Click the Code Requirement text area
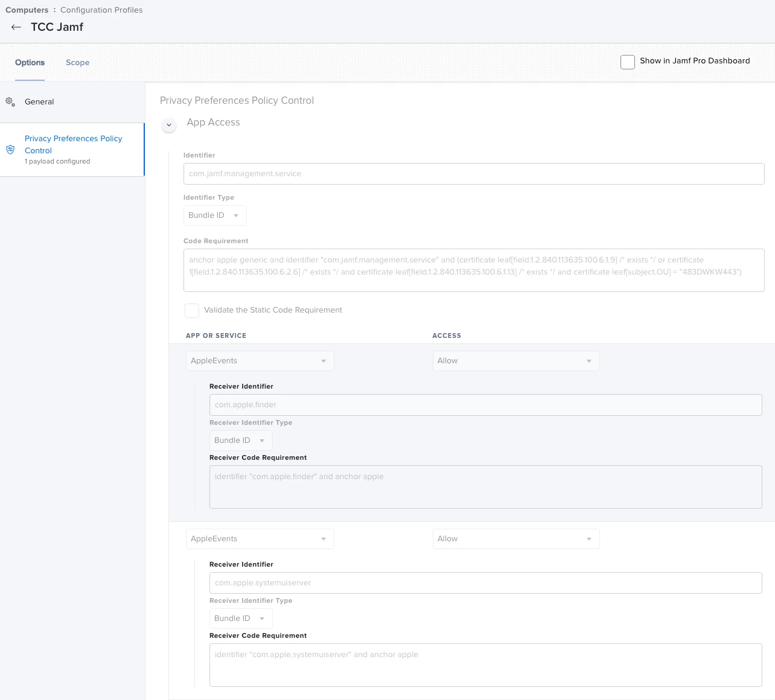The height and width of the screenshot is (700, 775). point(474,270)
